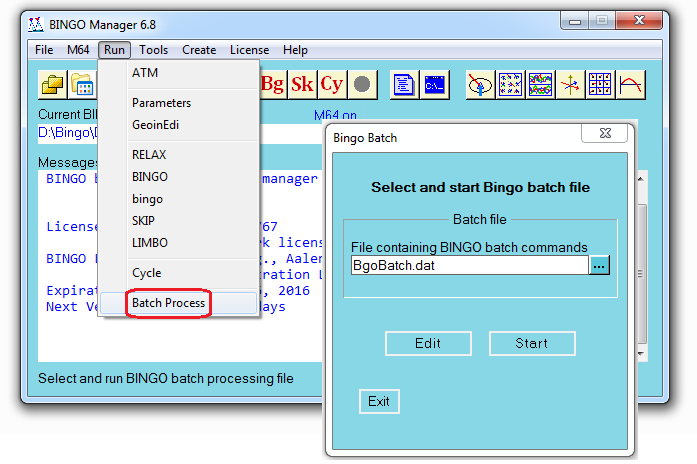Click the 'Select and start Bingo batch file' heading
697x464 pixels.
481,187
